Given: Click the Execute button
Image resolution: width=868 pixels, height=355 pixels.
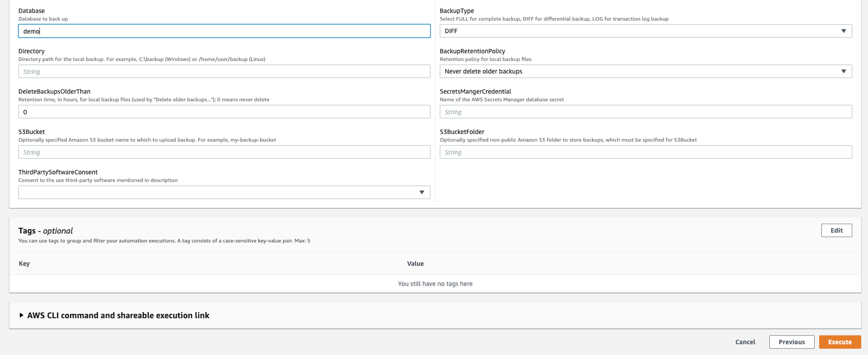Looking at the screenshot, I should [x=840, y=342].
